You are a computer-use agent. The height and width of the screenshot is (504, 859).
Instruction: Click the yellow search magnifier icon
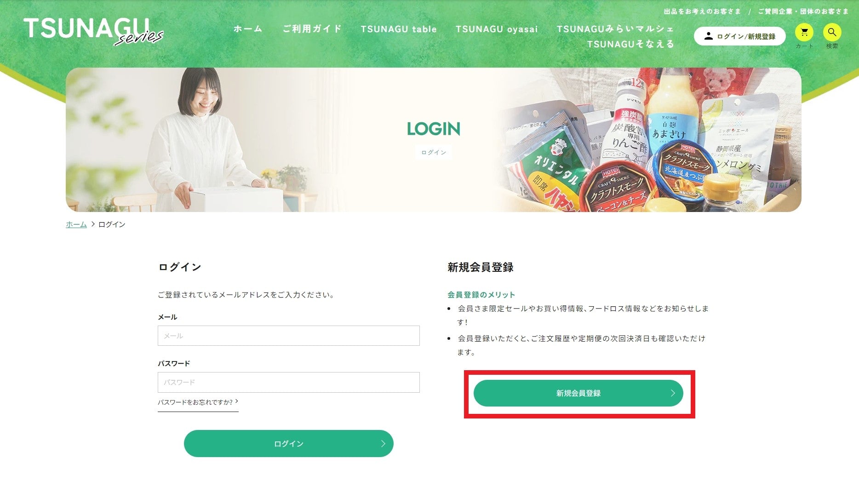click(x=832, y=33)
